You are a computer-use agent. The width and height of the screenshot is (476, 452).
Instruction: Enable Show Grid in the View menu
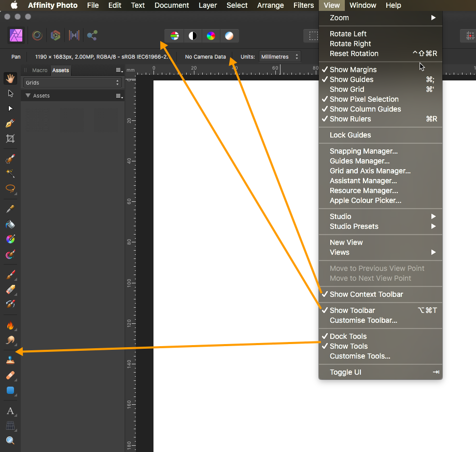pyautogui.click(x=346, y=89)
